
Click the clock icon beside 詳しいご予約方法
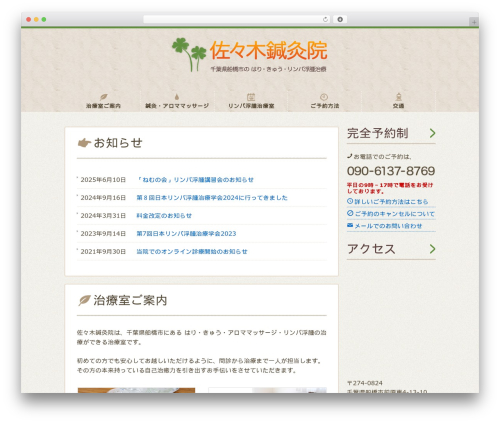(x=350, y=201)
